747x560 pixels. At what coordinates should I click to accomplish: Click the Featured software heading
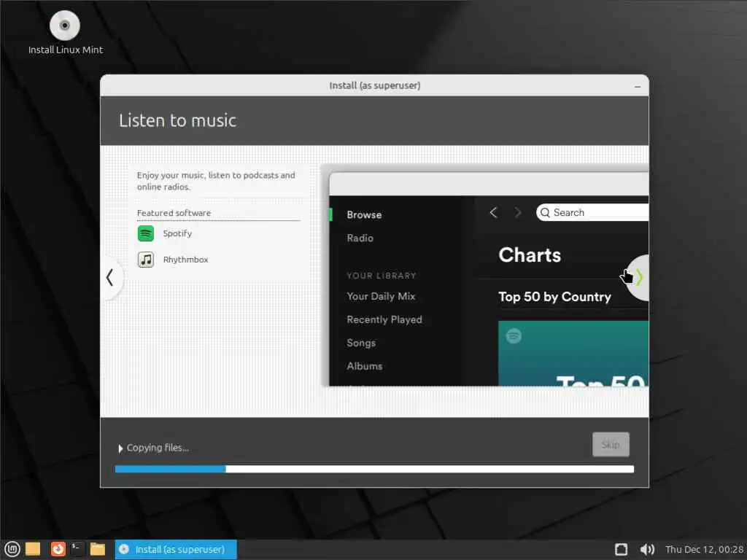tap(174, 213)
